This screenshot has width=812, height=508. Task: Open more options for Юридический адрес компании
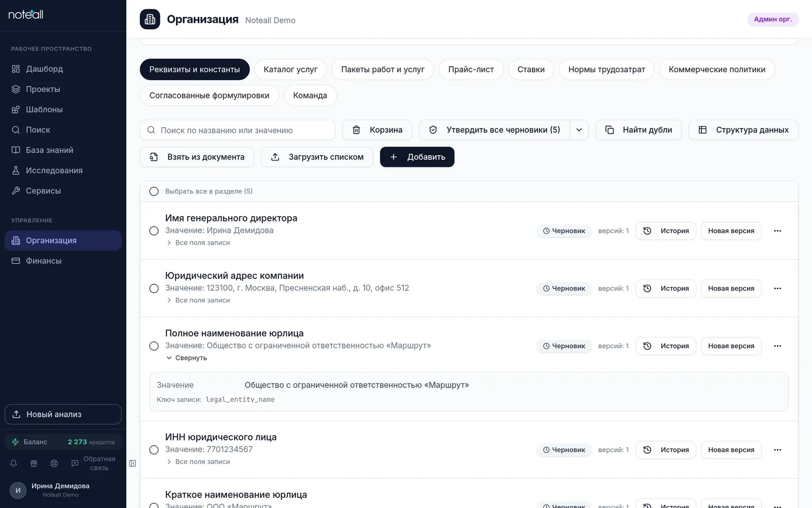(777, 289)
